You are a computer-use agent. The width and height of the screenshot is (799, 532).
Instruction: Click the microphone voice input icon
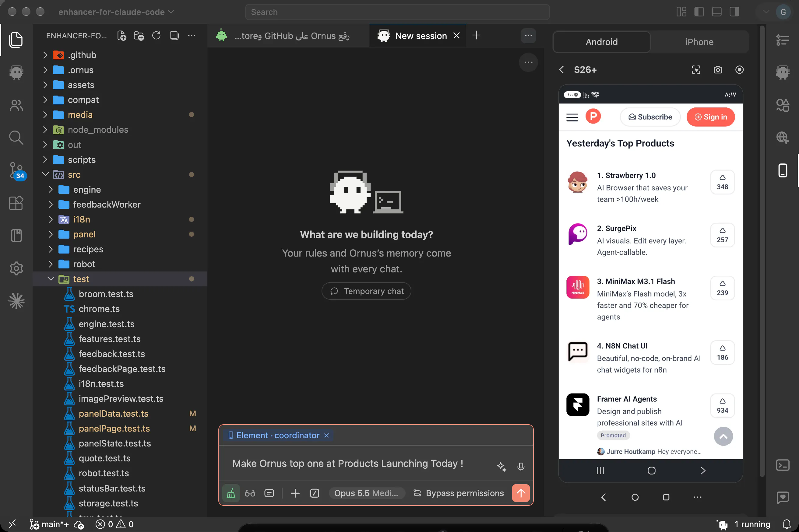(521, 467)
